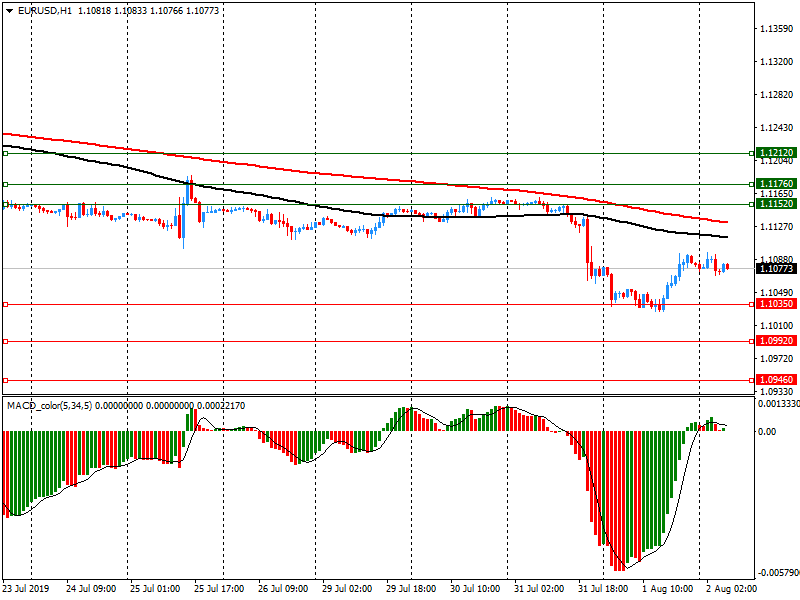Click the 1.12820 price scale value
The height and width of the screenshot is (600, 800).
pyautogui.click(x=777, y=95)
